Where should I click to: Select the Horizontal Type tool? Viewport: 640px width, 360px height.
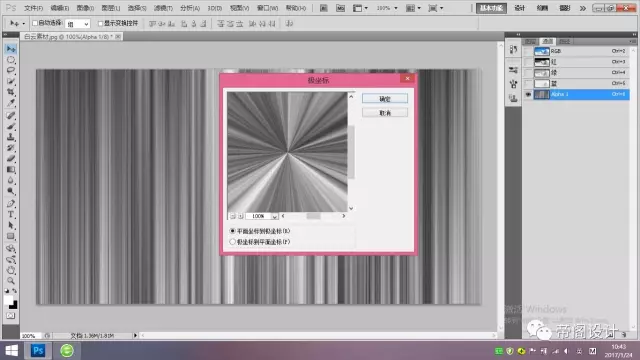click(x=11, y=214)
